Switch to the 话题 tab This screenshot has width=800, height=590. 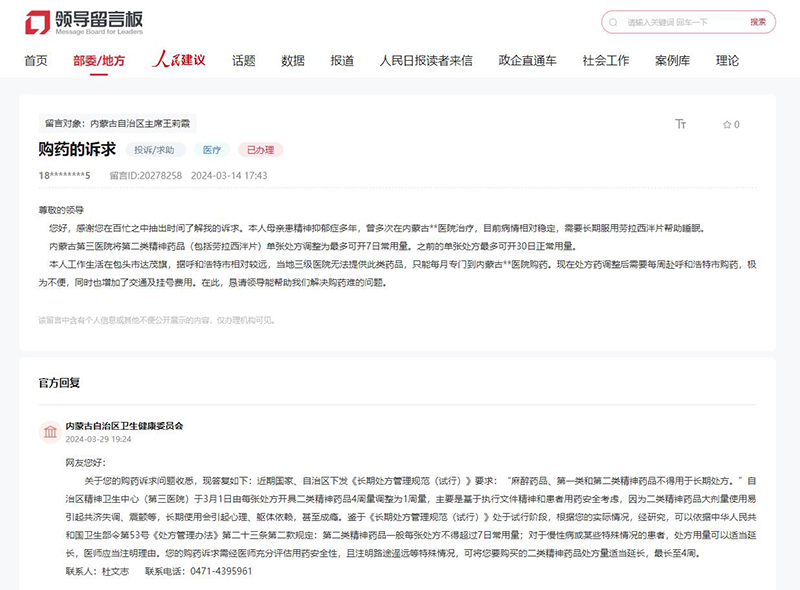coord(243,60)
